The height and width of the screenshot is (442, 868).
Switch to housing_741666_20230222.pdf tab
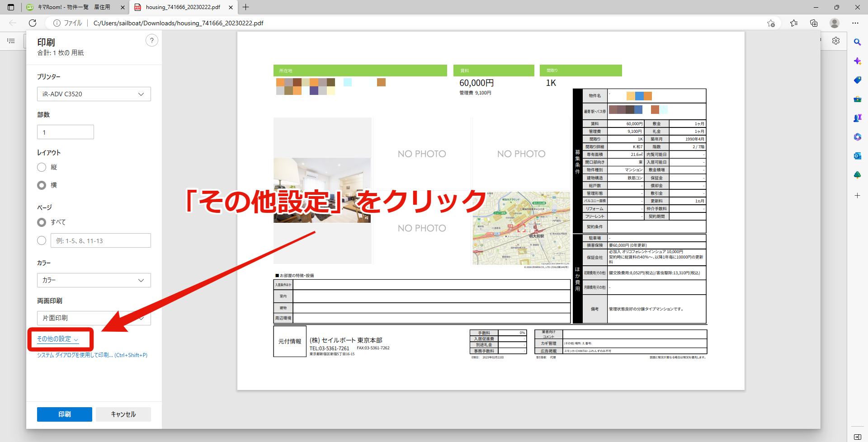(183, 7)
